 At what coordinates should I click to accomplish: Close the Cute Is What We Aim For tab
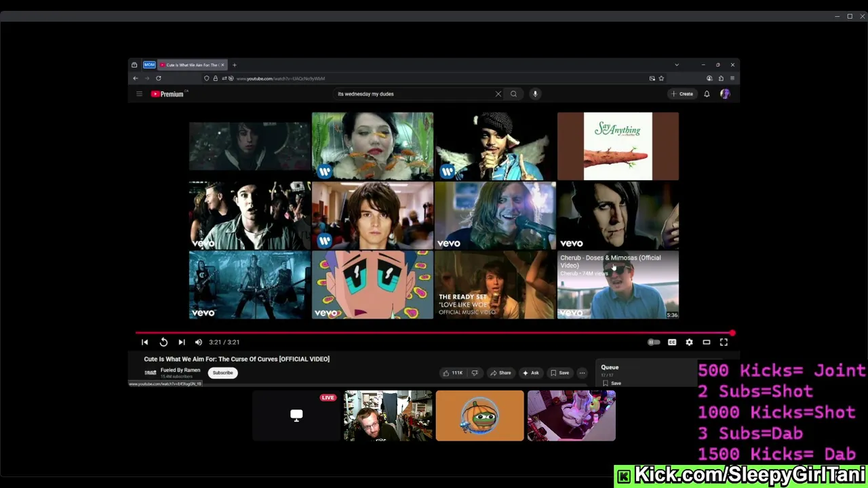tap(222, 65)
